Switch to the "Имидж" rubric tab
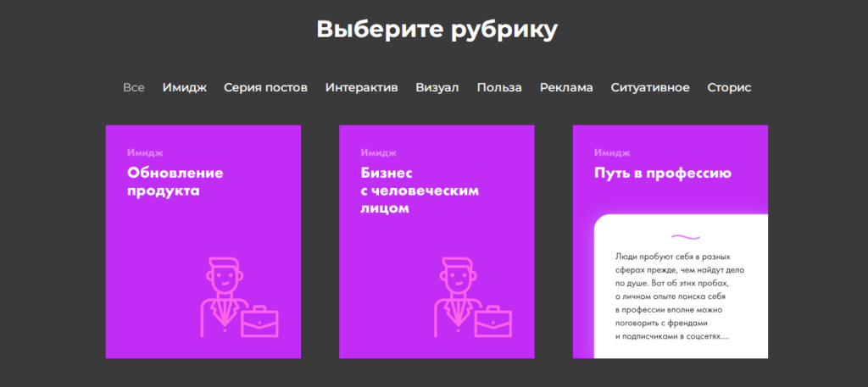The height and width of the screenshot is (387, 868). point(184,87)
